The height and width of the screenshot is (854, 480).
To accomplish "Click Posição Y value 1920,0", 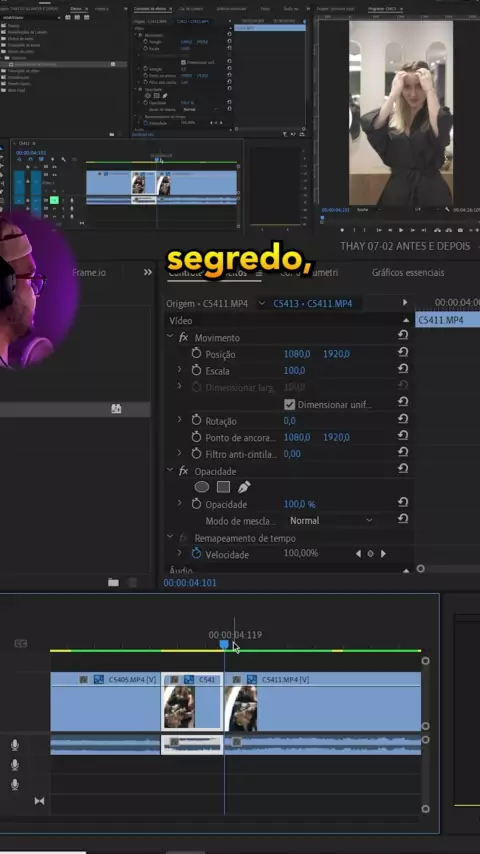I will pyautogui.click(x=337, y=354).
